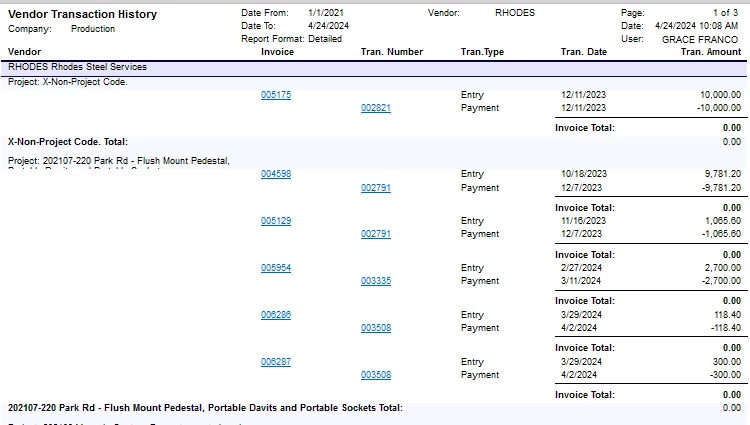Image resolution: width=750 pixels, height=425 pixels.
Task: Click the amount '-300.00'
Action: [x=726, y=375]
